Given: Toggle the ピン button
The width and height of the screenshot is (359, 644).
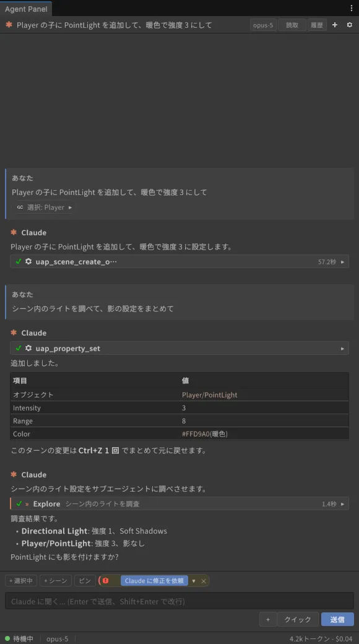Looking at the screenshot, I should (85, 581).
